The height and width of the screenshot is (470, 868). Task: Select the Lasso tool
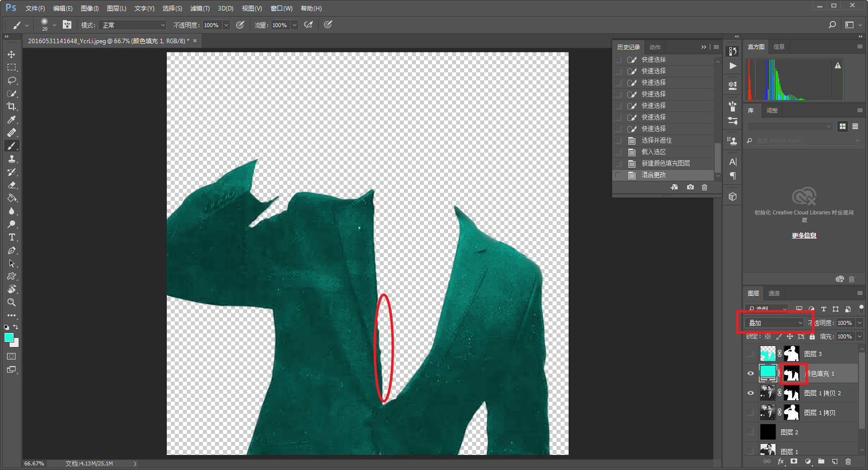pyautogui.click(x=12, y=80)
